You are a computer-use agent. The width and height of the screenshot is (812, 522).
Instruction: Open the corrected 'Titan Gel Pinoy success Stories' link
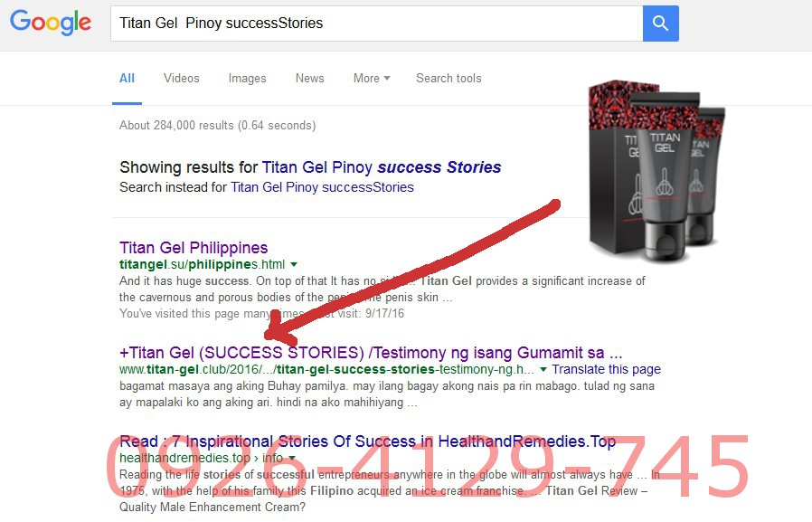click(382, 167)
